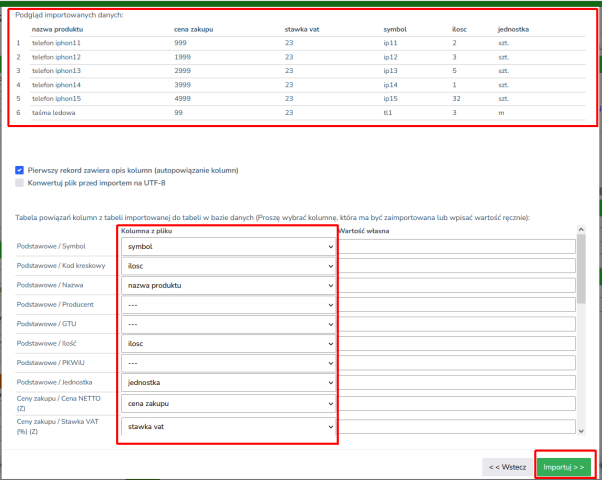602x480 pixels.
Task: Open dropdown for Podstawowe / Jednostka
Action: pos(228,382)
